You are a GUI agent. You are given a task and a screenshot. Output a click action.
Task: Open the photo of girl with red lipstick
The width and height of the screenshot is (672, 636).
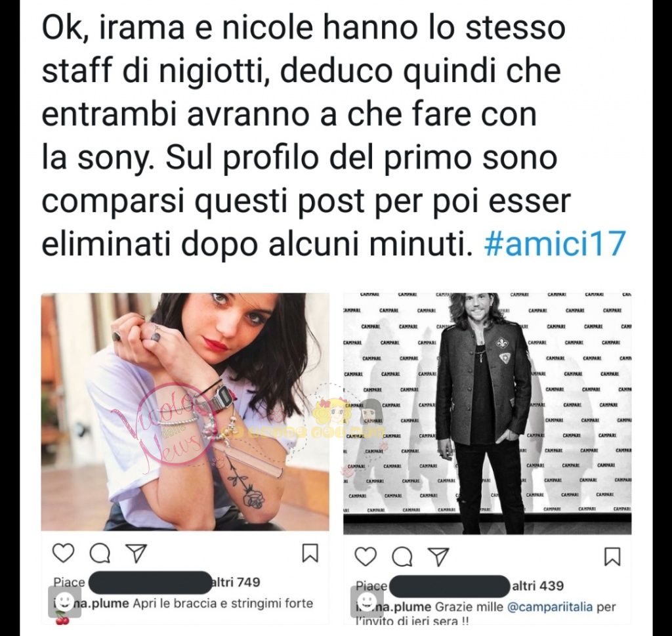click(185, 412)
